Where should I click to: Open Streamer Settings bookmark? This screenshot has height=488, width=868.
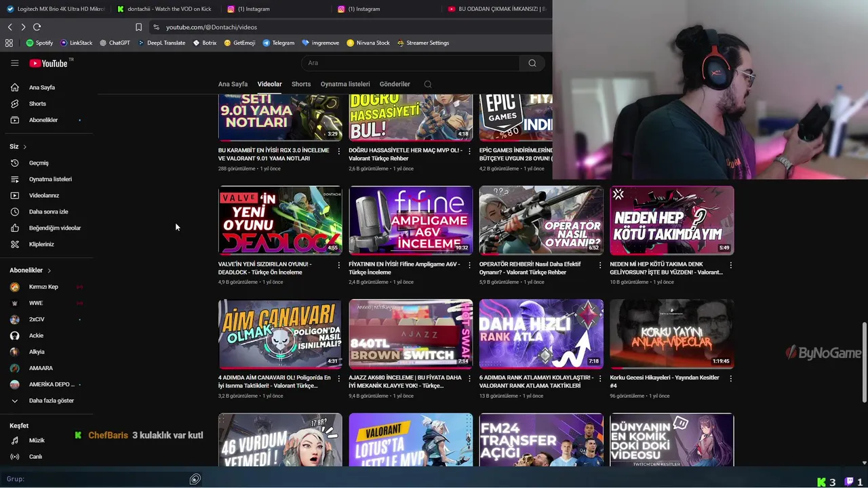point(423,43)
